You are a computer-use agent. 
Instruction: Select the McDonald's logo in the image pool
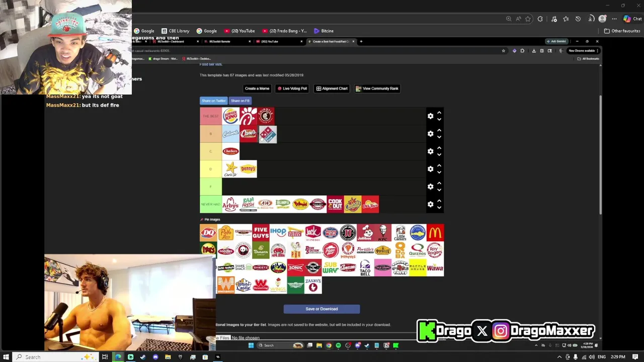click(x=435, y=233)
